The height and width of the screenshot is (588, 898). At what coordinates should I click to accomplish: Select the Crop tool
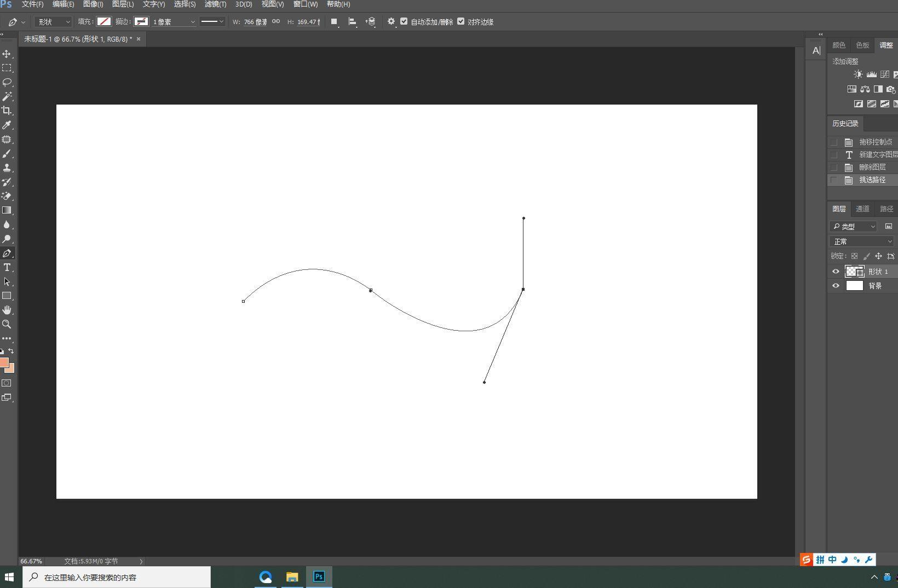(x=7, y=111)
